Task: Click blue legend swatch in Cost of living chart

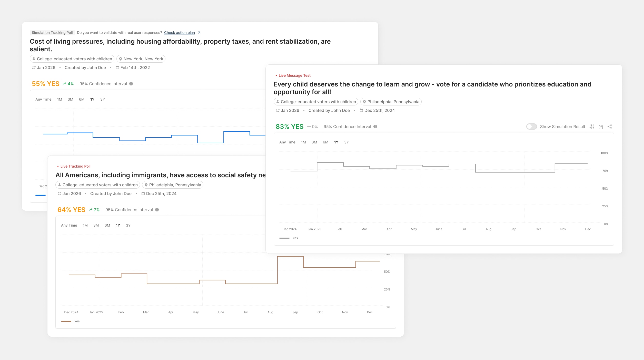Action: click(x=41, y=195)
